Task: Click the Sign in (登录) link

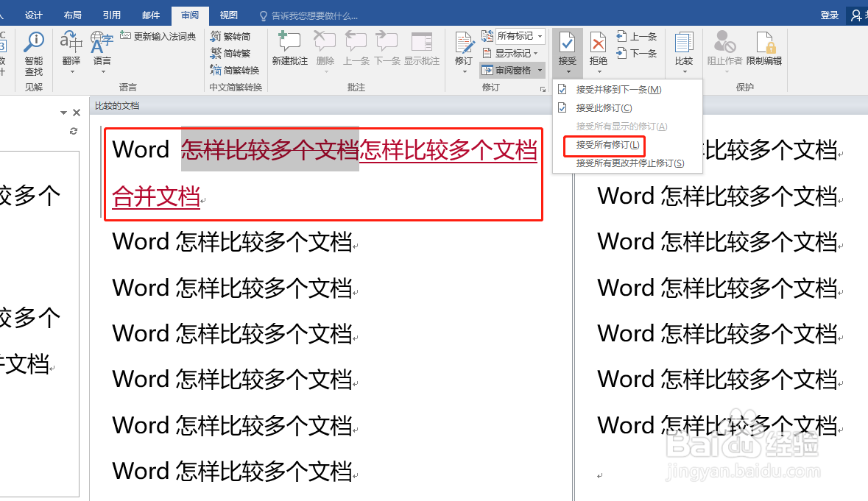Action: coord(829,15)
